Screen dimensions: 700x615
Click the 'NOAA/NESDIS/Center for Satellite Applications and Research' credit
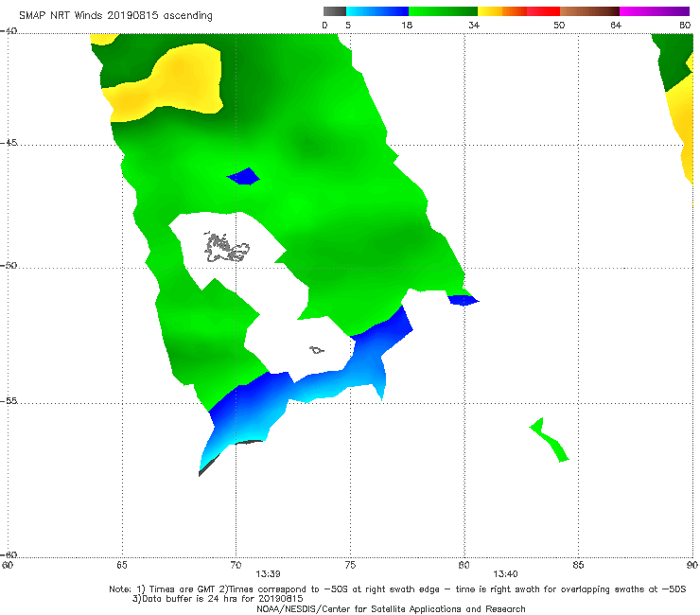click(391, 608)
